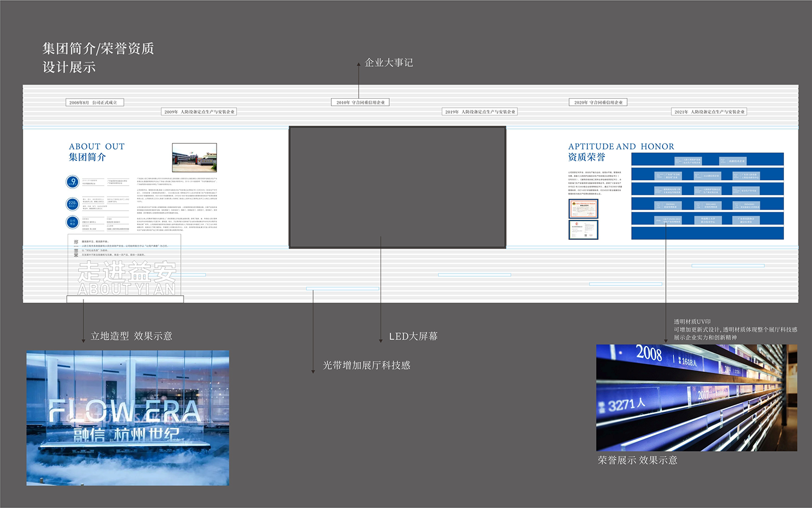This screenshot has width=812, height=508.
Task: Click the 荣誉展示 效果示意 caption
Action: point(638,460)
